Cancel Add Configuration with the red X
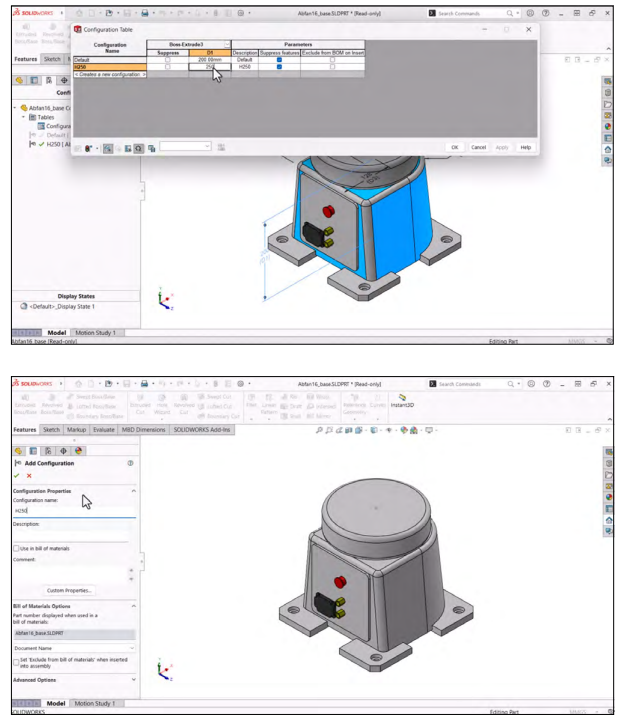Viewport: 625px width, 723px height. coord(29,475)
